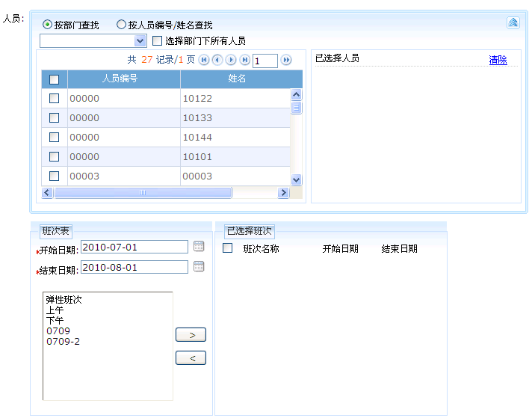Enable 选择部门下所有人员 checkbox

158,41
